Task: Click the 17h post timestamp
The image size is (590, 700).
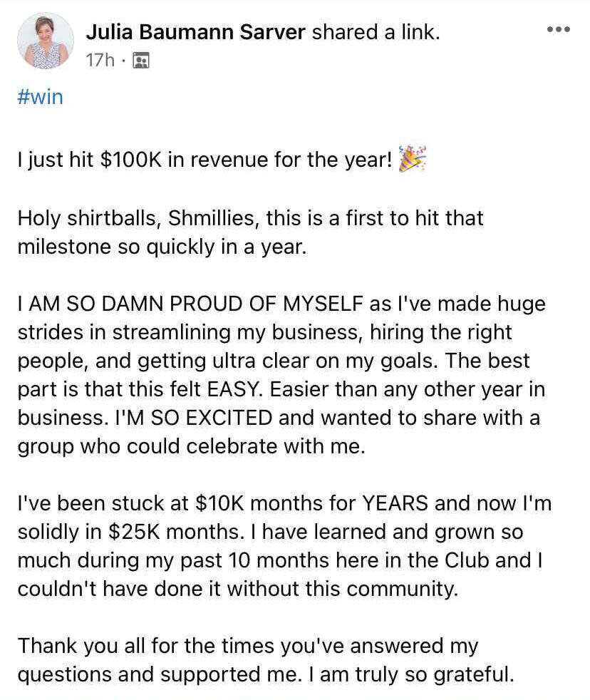Action: (100, 61)
